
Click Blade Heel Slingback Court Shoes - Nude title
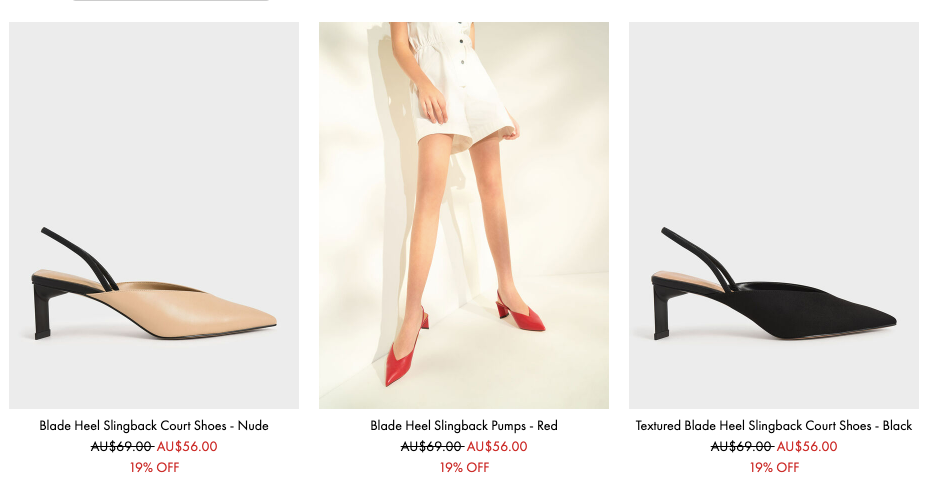(154, 426)
